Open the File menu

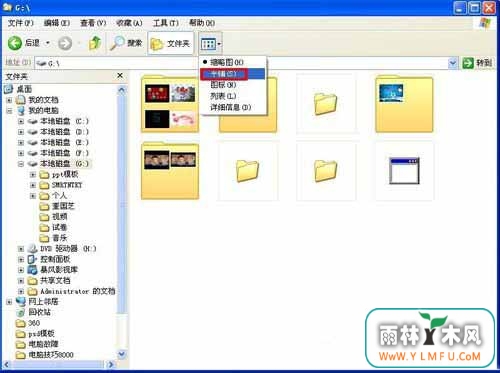tap(20, 23)
